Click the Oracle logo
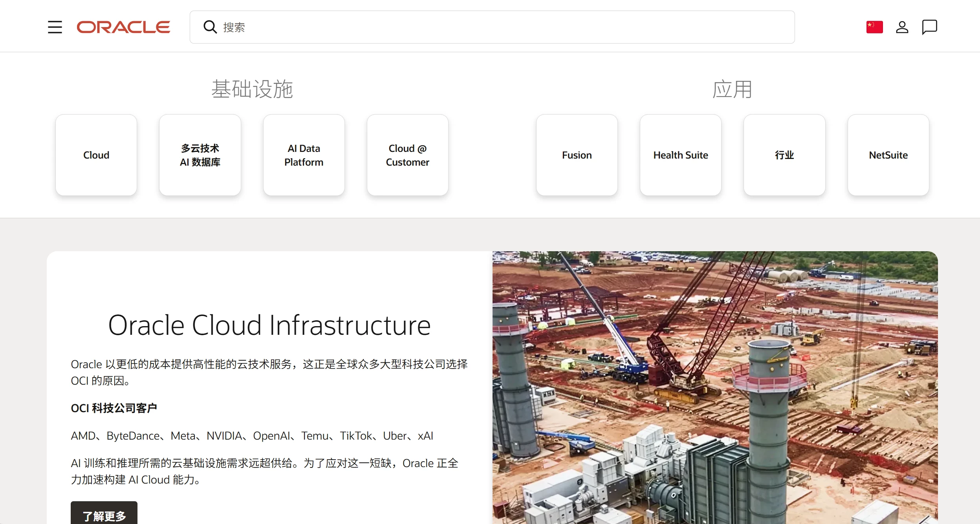 pos(123,27)
